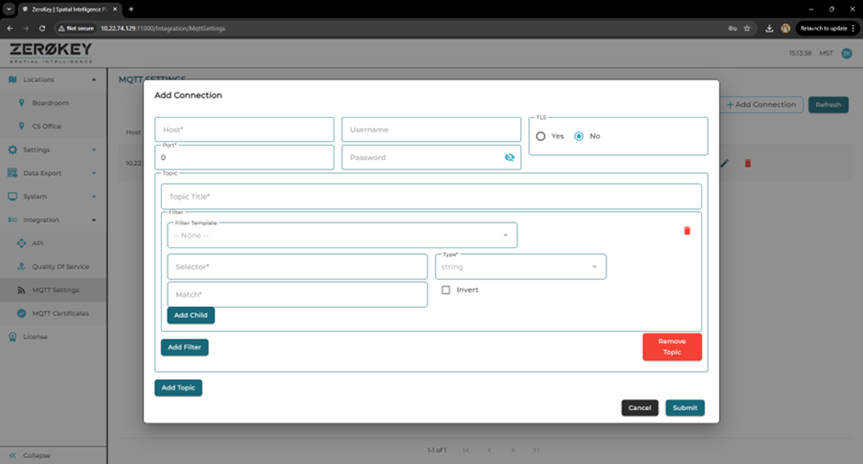Toggle password visibility eye icon
The image size is (863, 464).
(x=509, y=158)
